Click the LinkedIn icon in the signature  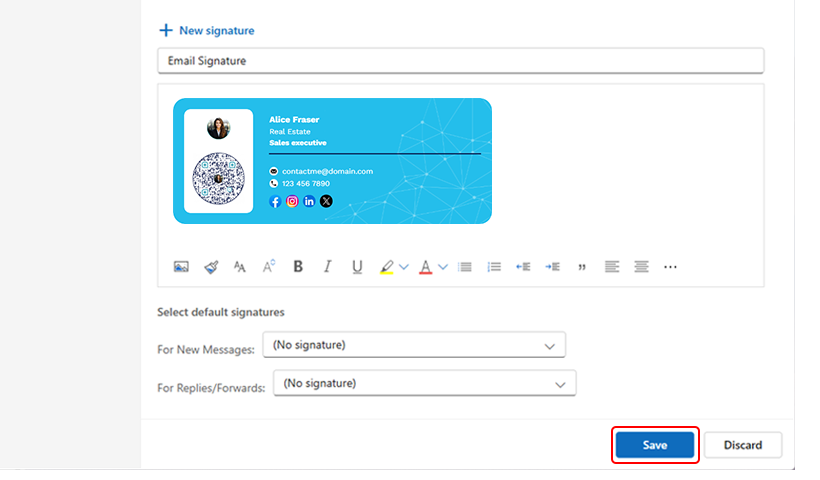309,201
